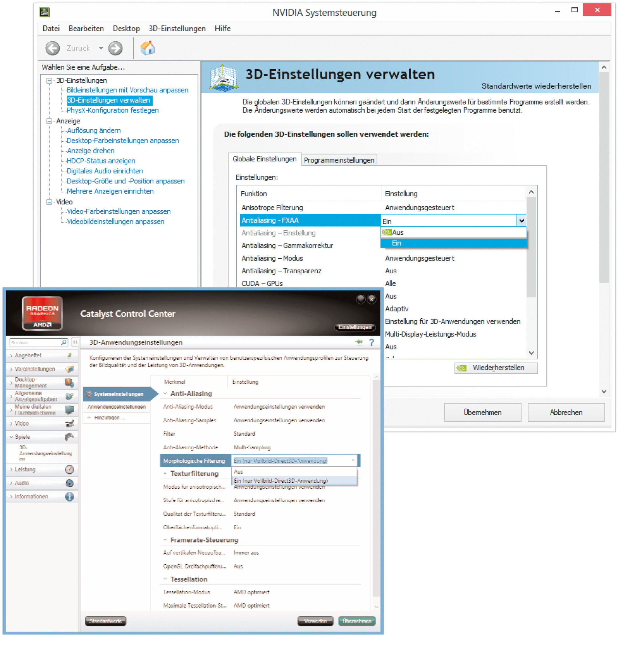618x672 pixels.
Task: Click NVIDIA app icon in title bar
Action: [45, 12]
